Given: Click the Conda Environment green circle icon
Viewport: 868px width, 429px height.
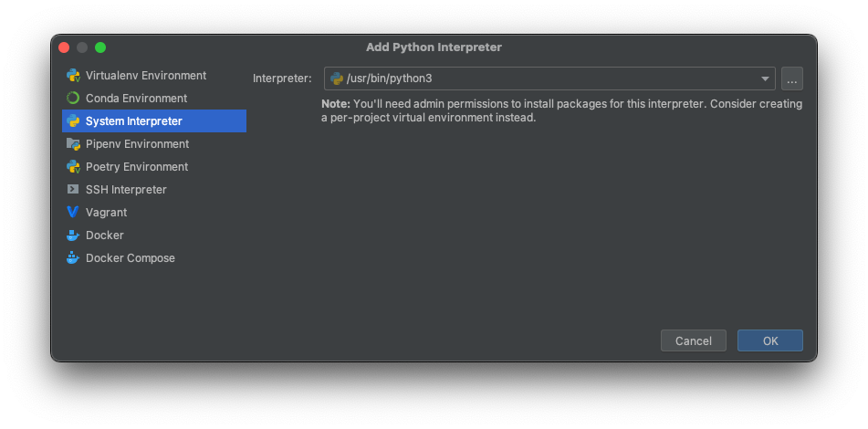Looking at the screenshot, I should tap(73, 98).
